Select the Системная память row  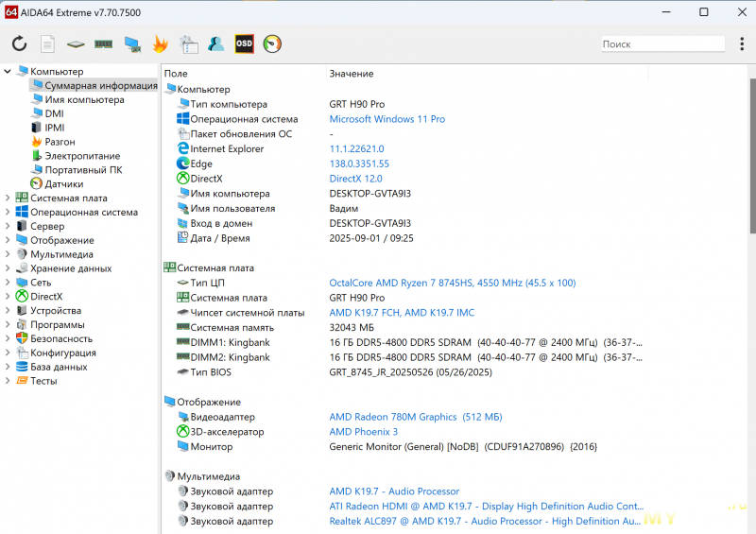pyautogui.click(x=405, y=328)
